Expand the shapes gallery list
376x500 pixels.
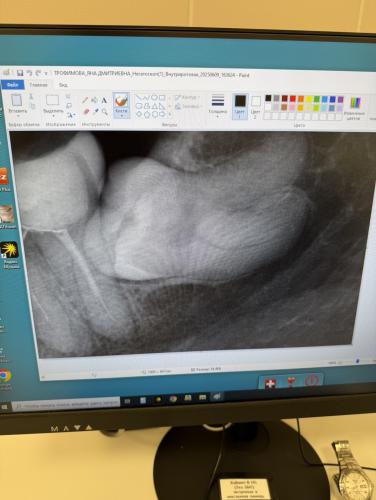point(170,114)
